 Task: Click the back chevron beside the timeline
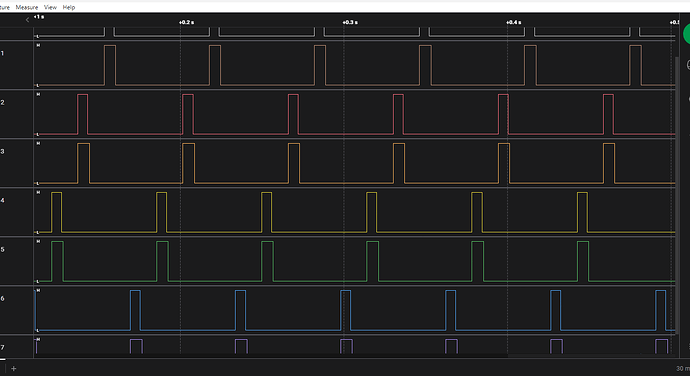coord(27,19)
